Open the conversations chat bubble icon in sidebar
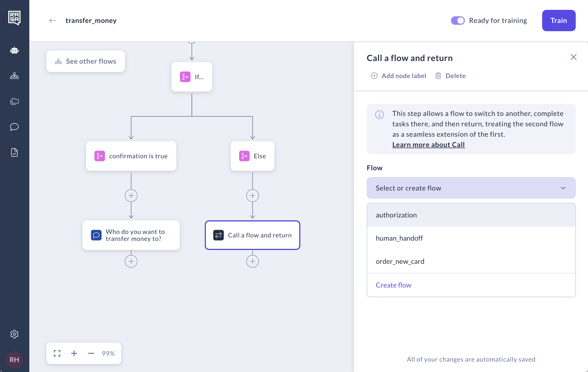The image size is (588, 372). click(14, 127)
